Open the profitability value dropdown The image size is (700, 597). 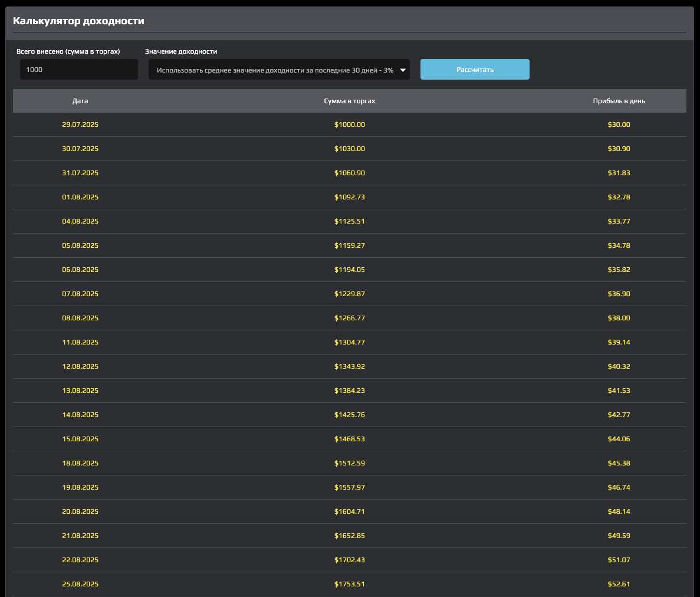click(x=279, y=70)
